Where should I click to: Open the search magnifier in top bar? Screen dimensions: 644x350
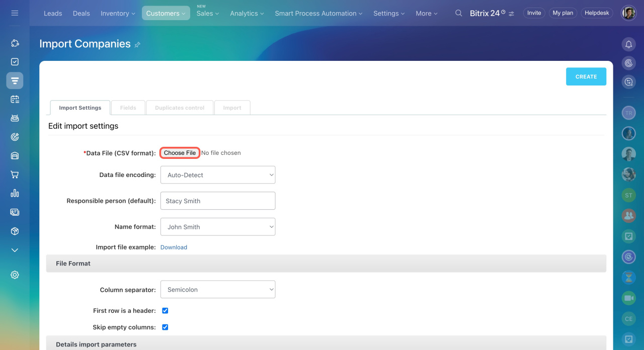point(458,13)
